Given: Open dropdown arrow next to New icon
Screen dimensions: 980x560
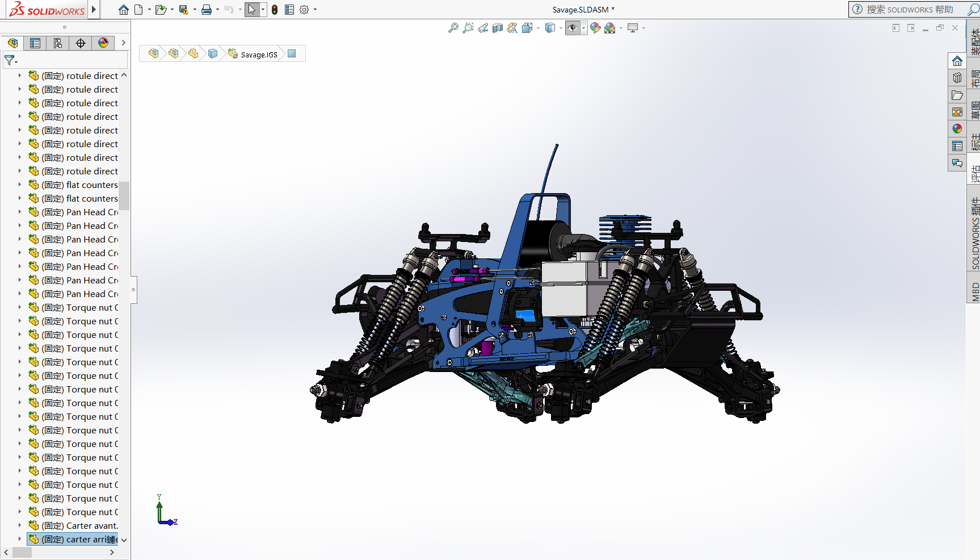Looking at the screenshot, I should [149, 10].
